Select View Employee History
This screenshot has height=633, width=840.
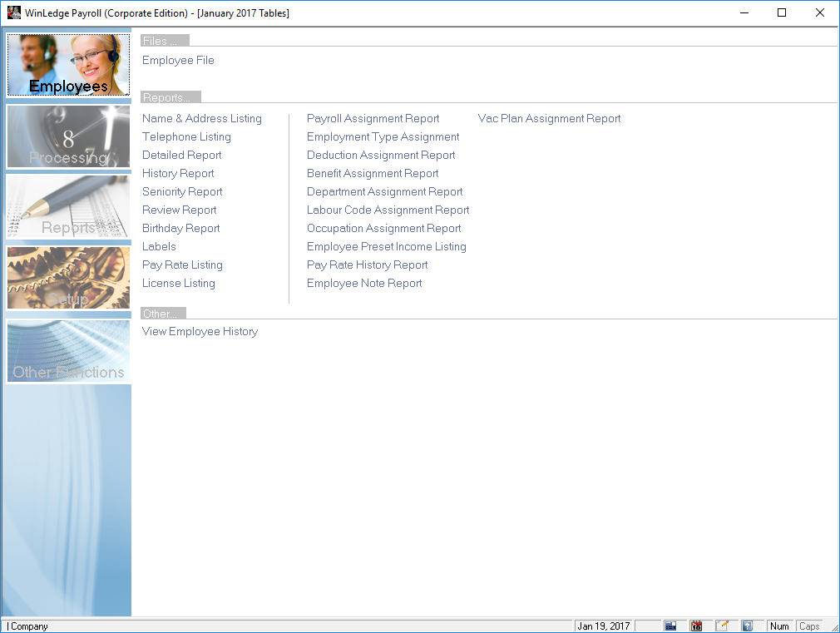point(200,331)
